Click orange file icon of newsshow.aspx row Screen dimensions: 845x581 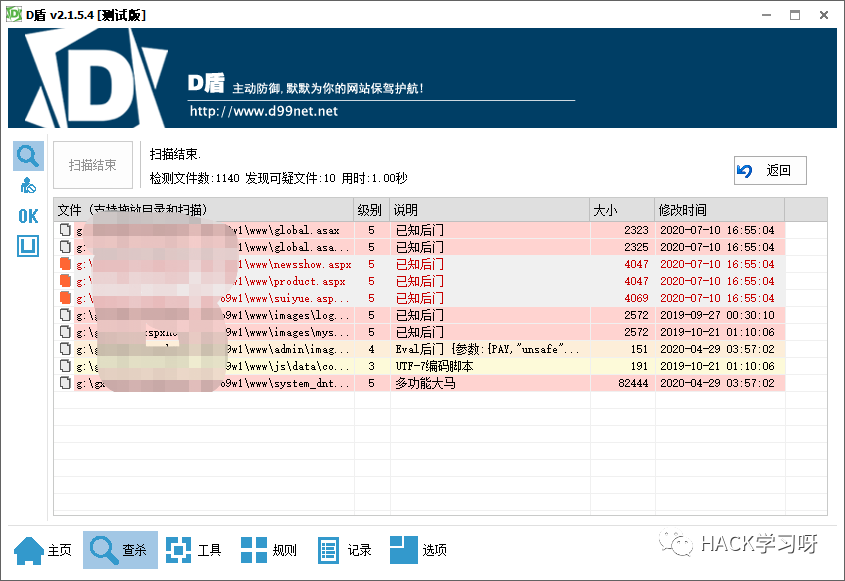click(x=65, y=264)
